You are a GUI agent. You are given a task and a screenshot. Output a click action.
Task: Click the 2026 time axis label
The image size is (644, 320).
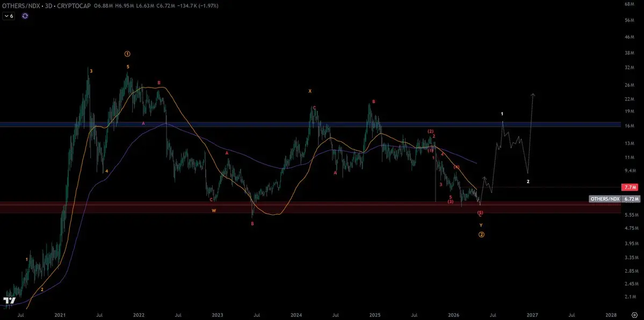point(453,315)
